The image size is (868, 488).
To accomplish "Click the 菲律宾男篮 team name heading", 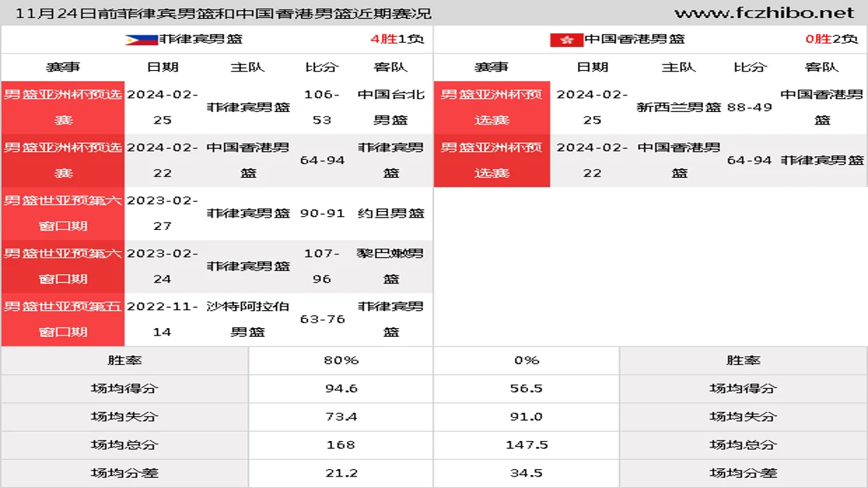I will (201, 40).
